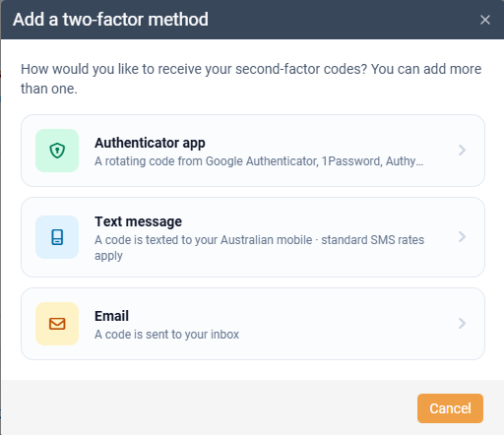Click the chevron arrow on the Email row
504x435 pixels.
(462, 324)
